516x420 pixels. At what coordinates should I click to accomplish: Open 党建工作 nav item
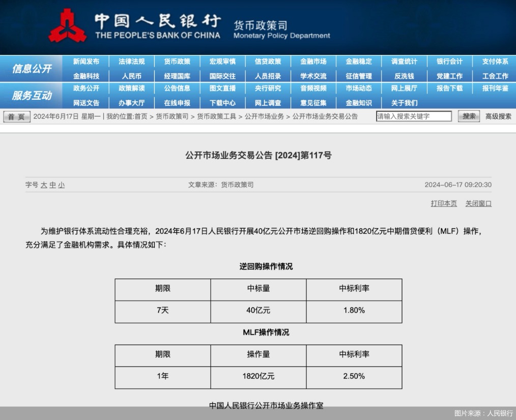click(449, 76)
